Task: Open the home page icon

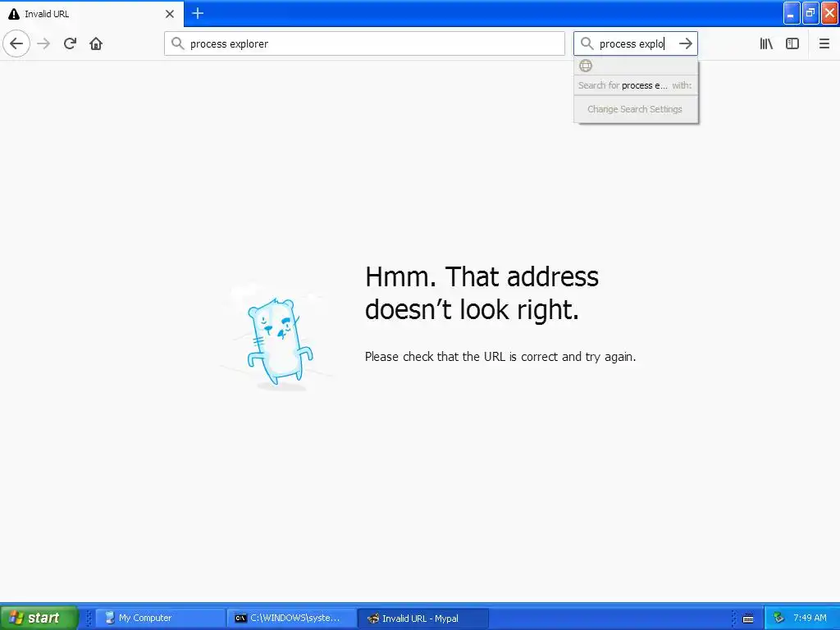Action: [x=96, y=43]
